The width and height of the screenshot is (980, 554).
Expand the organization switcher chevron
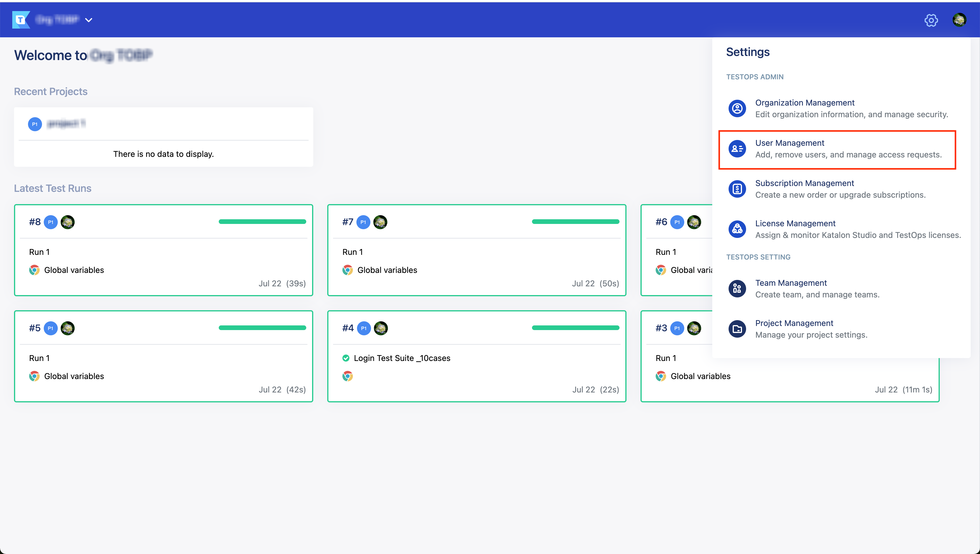pos(89,20)
